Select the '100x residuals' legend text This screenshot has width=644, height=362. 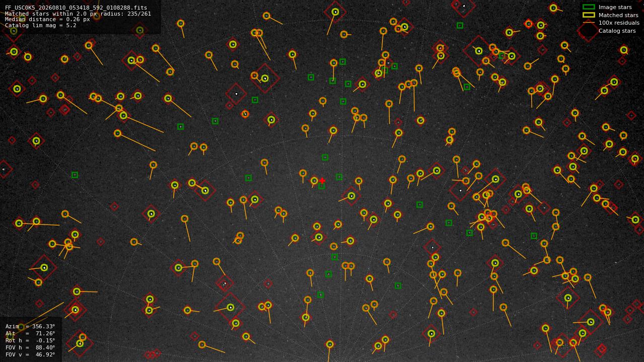click(619, 23)
